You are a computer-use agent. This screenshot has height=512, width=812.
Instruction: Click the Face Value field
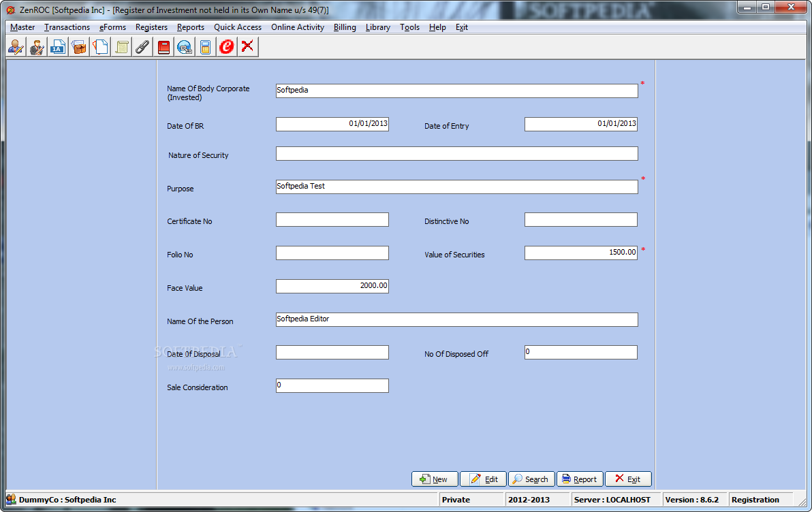point(332,286)
